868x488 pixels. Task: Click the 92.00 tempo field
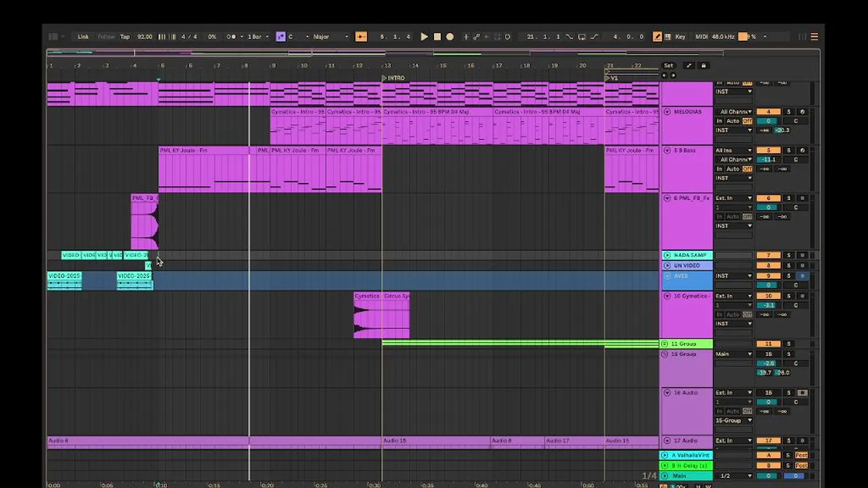point(144,37)
